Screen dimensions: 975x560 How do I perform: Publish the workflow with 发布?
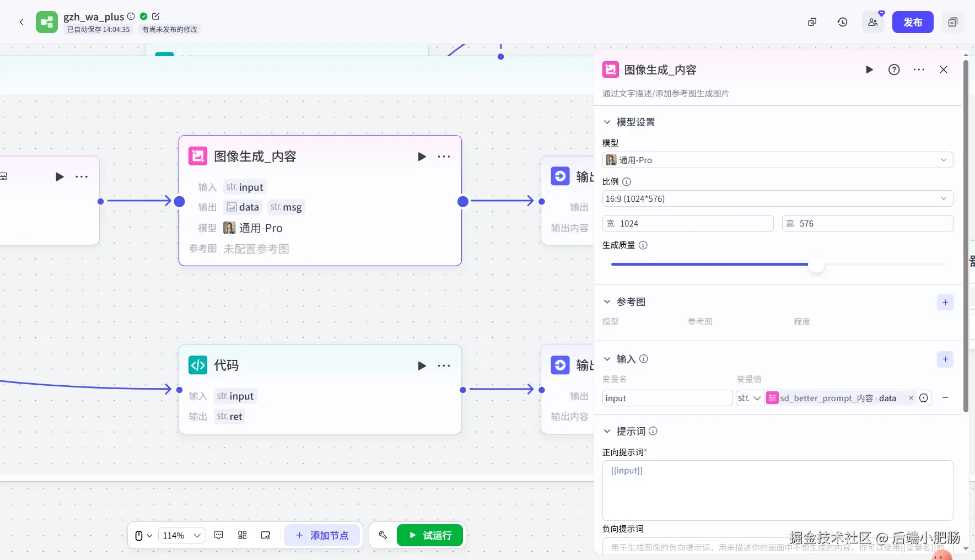tap(913, 22)
